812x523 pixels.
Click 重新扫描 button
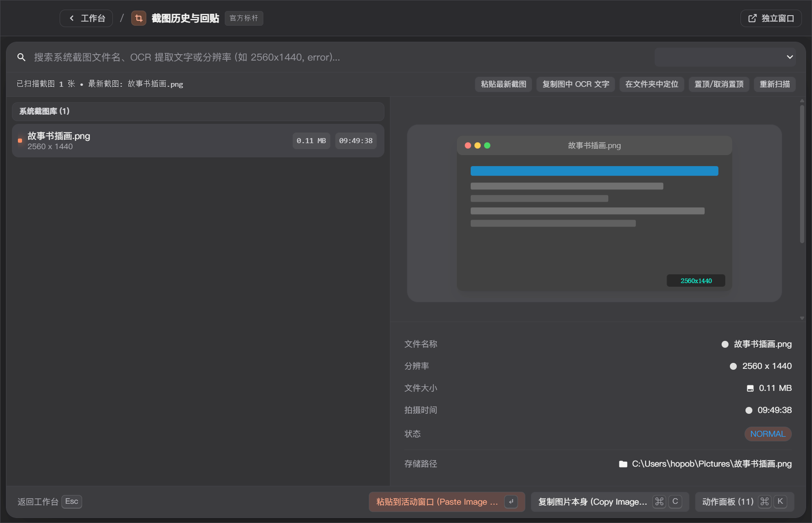774,84
